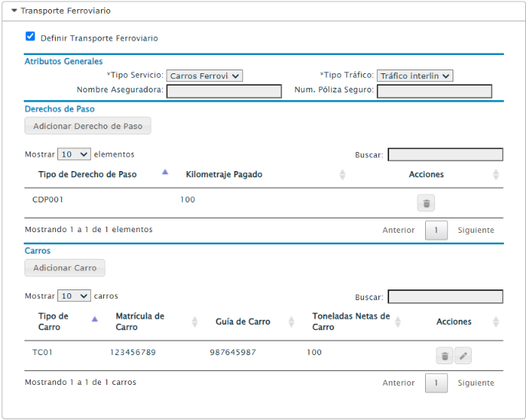Sort by Matrícula de Carro column arrows
Viewport: 526px width, 420px height.
coord(194,321)
